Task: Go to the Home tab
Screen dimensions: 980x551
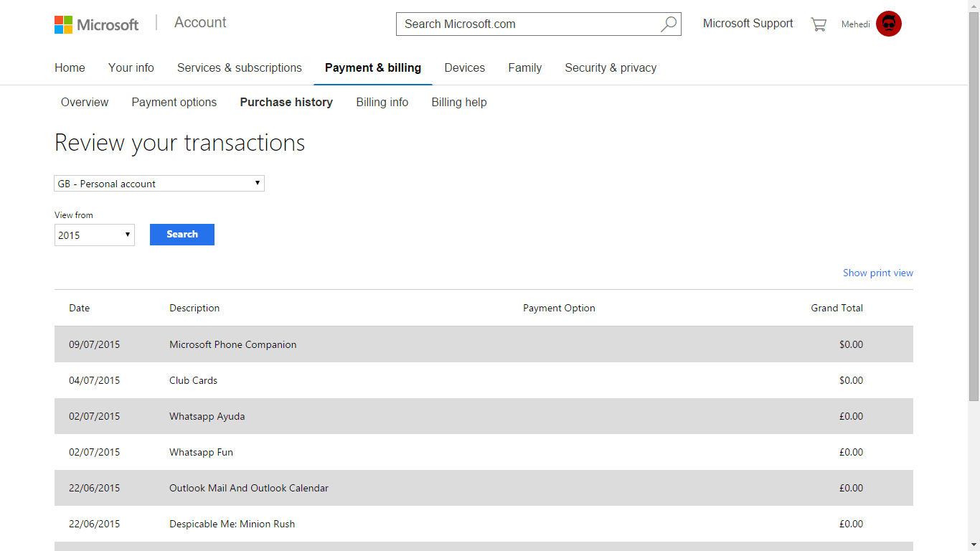Action: pyautogui.click(x=70, y=67)
